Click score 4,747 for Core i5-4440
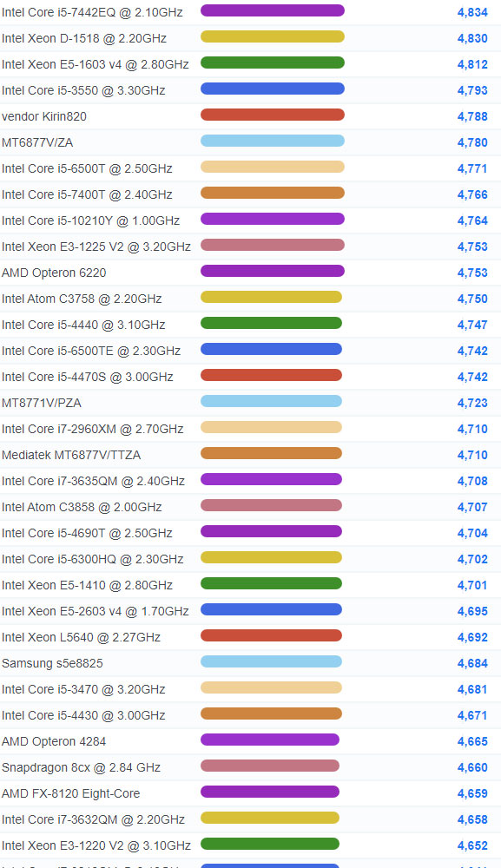The height and width of the screenshot is (868, 501). tap(472, 325)
